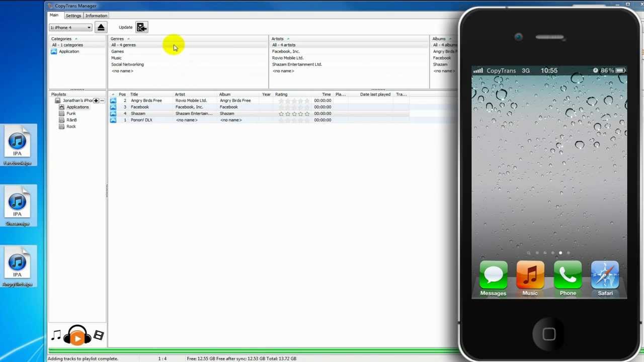This screenshot has width=644, height=362.
Task: Select 'Facebook' title in track table
Action: tap(140, 107)
